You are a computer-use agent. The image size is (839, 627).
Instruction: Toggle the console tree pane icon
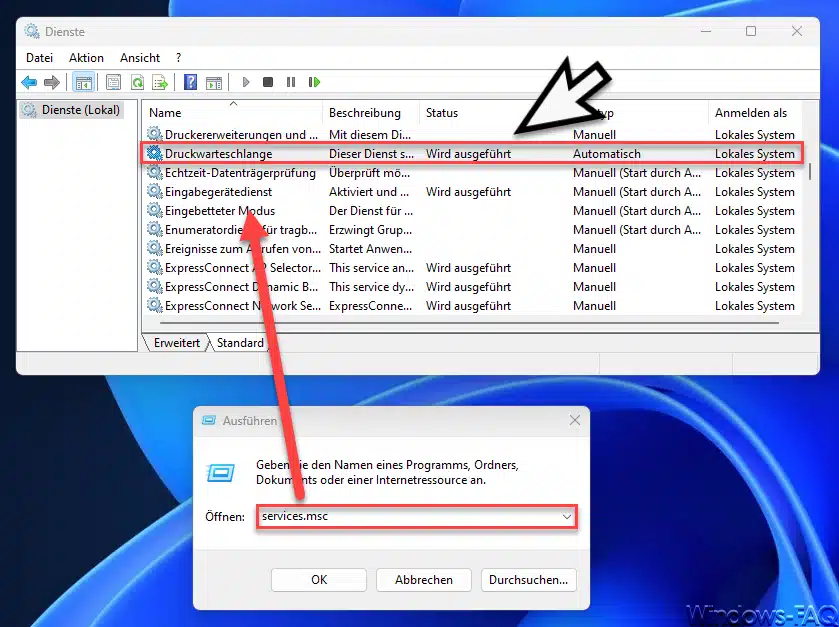click(x=83, y=82)
